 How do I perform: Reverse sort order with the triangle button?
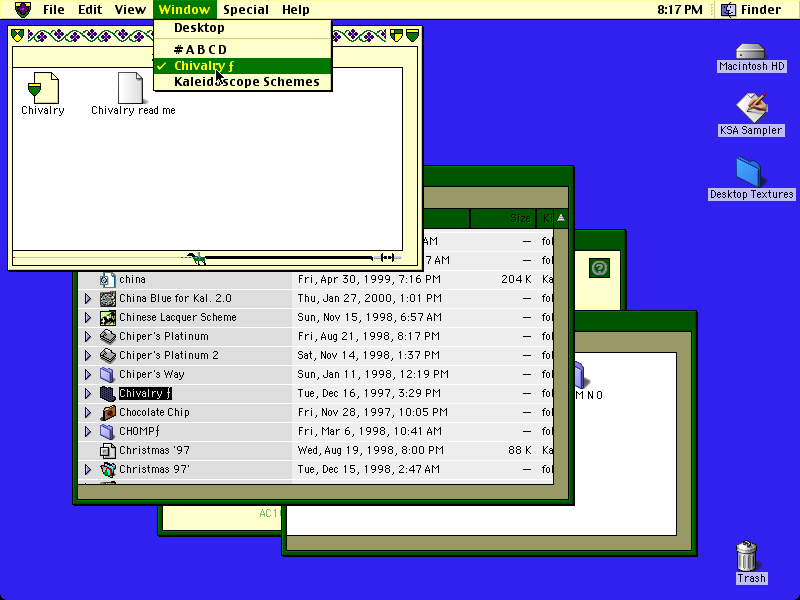point(561,218)
